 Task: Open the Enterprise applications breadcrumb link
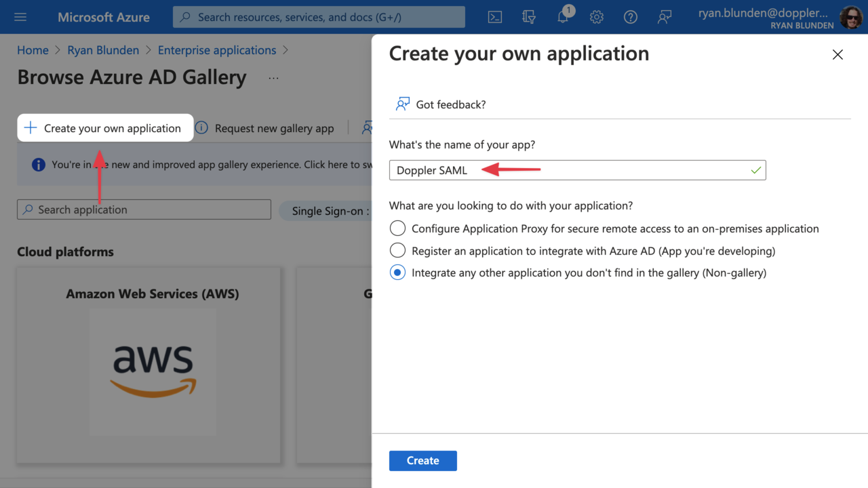pos(217,50)
